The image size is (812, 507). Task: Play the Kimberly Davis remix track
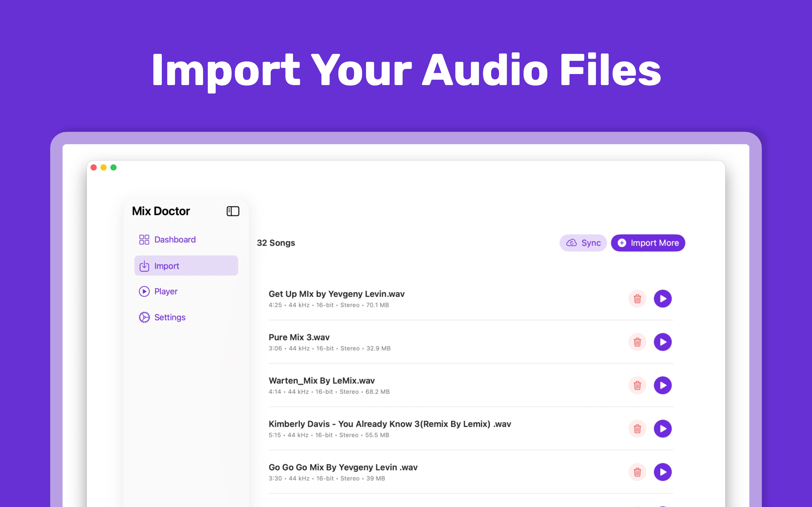tap(663, 428)
